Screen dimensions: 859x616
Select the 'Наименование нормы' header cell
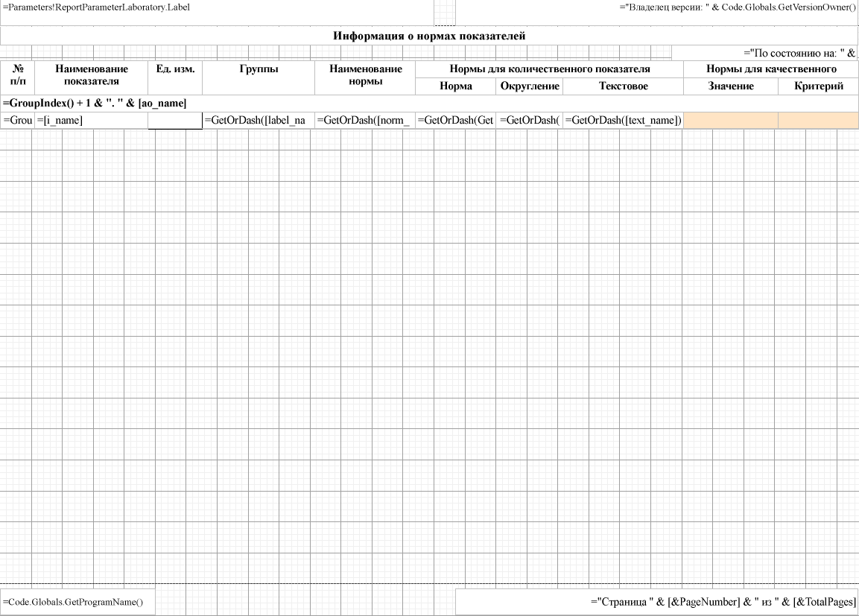(x=365, y=77)
